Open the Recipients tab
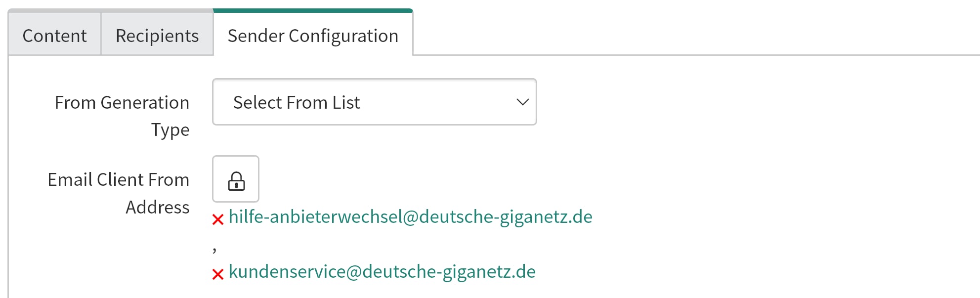980x298 pixels. [x=157, y=35]
